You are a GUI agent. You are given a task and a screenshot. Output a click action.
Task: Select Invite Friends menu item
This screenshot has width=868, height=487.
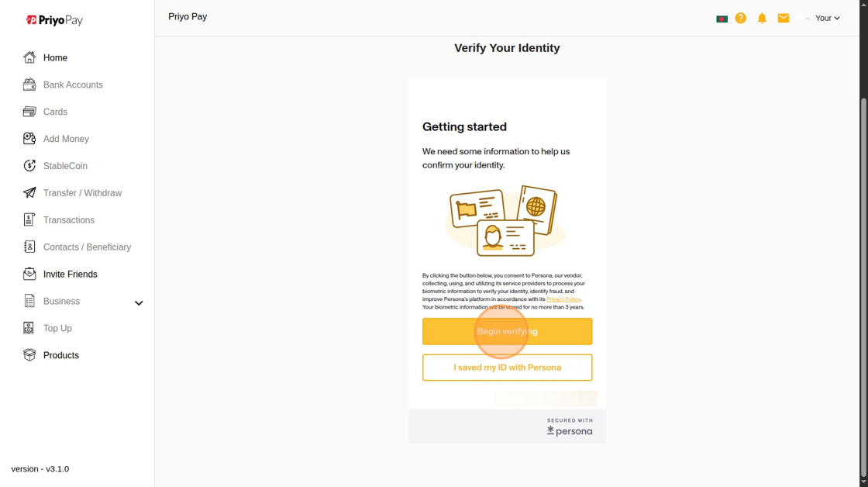[x=70, y=275]
